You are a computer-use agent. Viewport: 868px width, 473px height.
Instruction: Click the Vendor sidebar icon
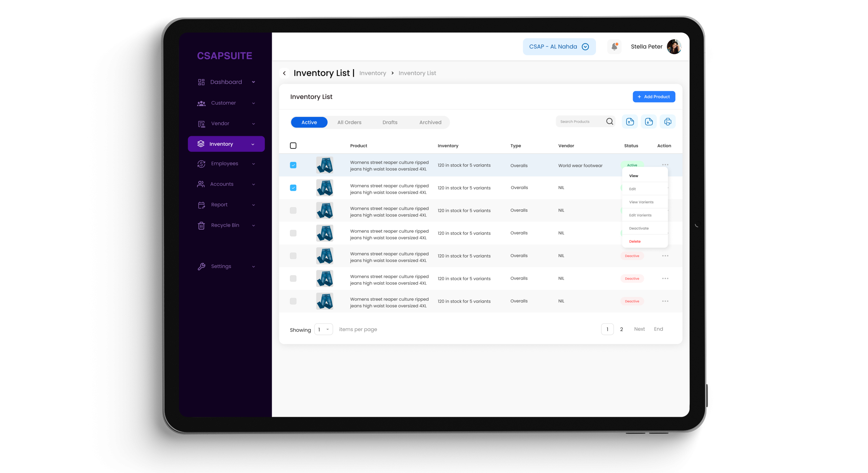point(201,123)
